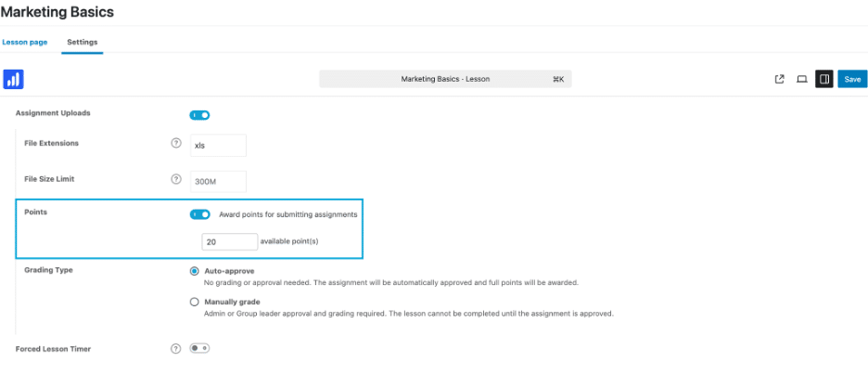Open the view-post external link icon
868x375 pixels.
(x=779, y=79)
